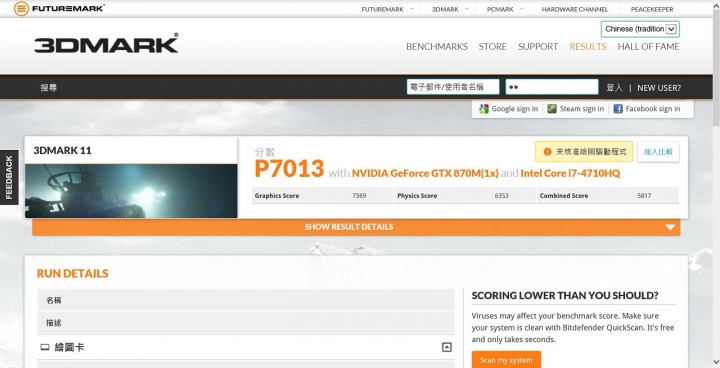This screenshot has height=368, width=720.
Task: Click the RUN DETAILS heading
Action: tap(73, 273)
